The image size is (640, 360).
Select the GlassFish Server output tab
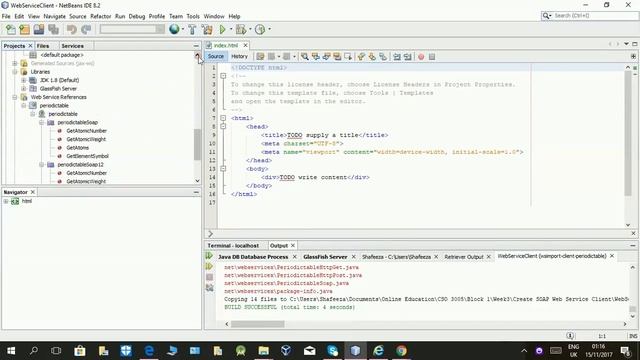click(x=325, y=257)
